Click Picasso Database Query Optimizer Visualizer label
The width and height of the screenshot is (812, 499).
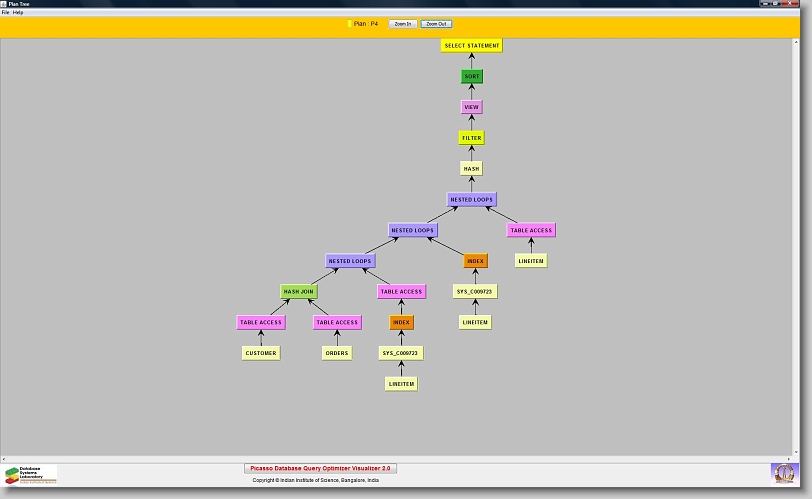pyautogui.click(x=321, y=468)
